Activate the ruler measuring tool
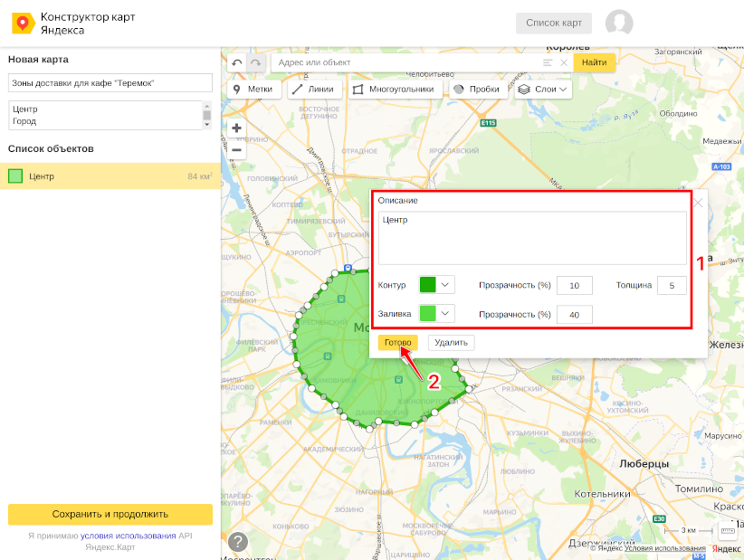This screenshot has width=744, height=560. click(728, 531)
